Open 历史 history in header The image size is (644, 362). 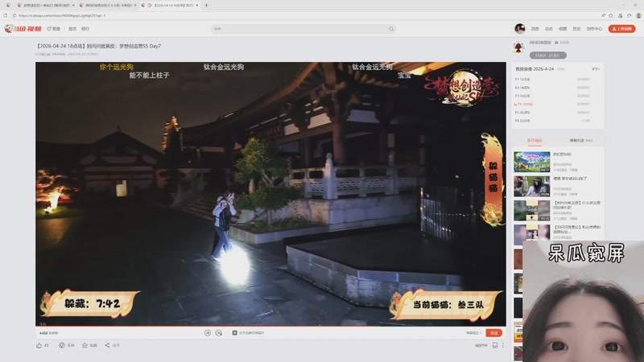click(576, 29)
